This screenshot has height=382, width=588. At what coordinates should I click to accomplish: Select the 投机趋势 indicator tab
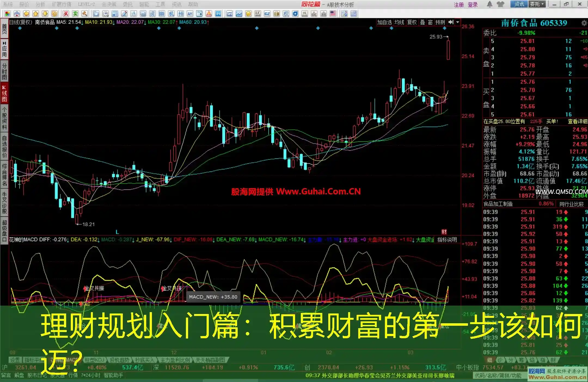click(119, 360)
